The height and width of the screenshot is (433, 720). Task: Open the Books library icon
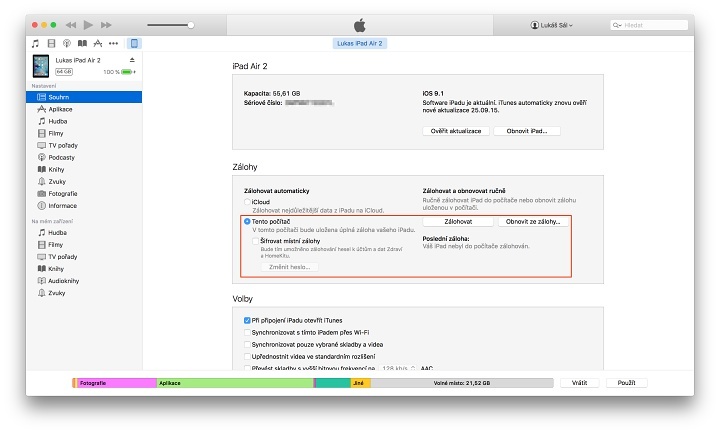(x=82, y=44)
